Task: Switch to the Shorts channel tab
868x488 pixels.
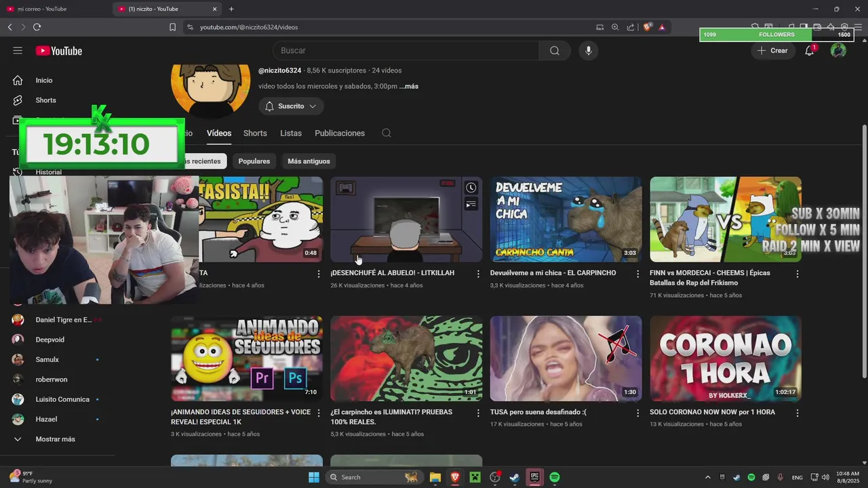Action: (255, 134)
